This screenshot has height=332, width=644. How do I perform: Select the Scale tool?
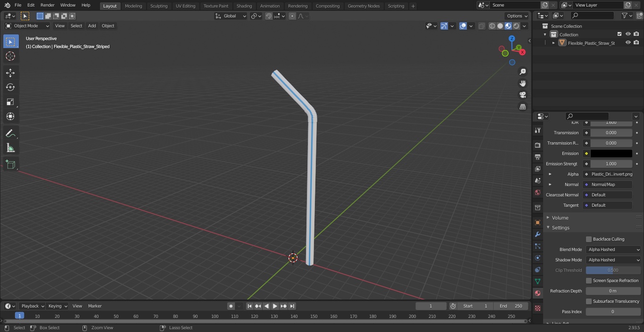(x=10, y=102)
